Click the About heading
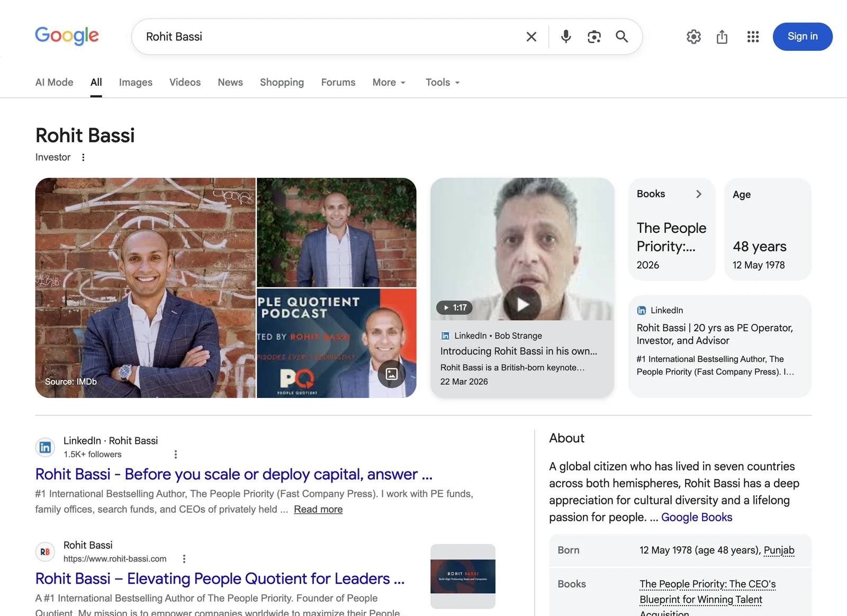The width and height of the screenshot is (847, 616). point(567,438)
